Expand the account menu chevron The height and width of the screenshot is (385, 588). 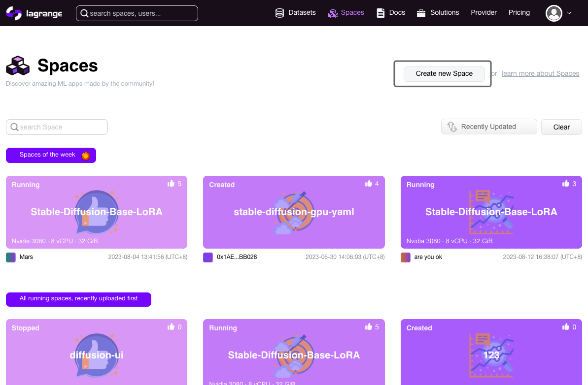[x=569, y=13]
